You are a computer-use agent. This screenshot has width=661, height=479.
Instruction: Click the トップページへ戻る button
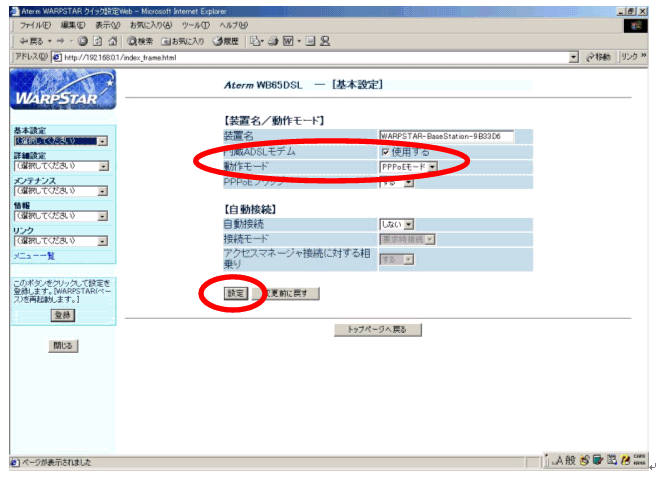point(377,329)
